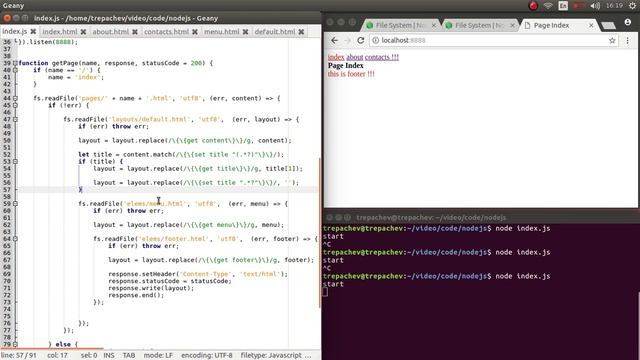640x360 pixels.
Task: Switch to the index.html editor tab
Action: pyautogui.click(x=60, y=31)
